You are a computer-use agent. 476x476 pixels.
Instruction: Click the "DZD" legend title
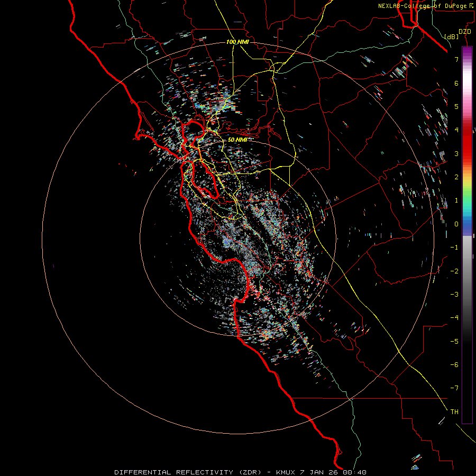pos(465,31)
